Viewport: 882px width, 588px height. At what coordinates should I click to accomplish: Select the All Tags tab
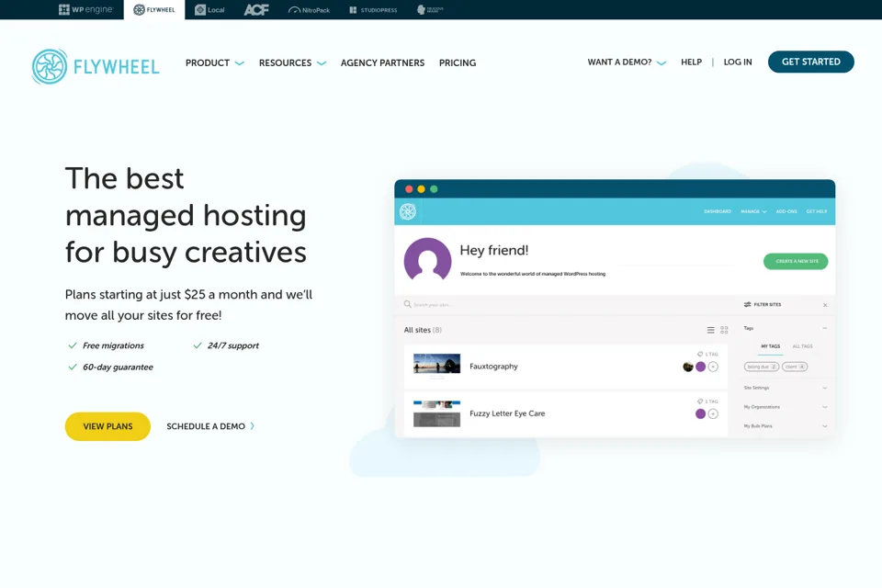802,346
